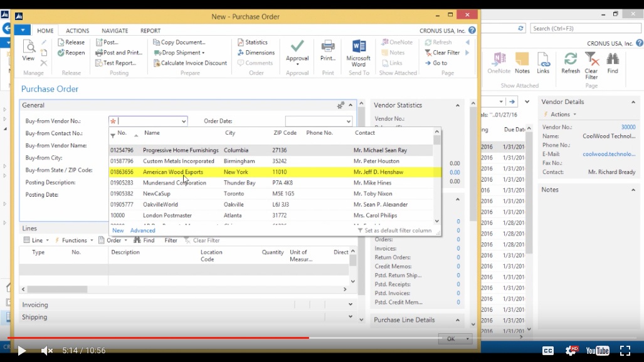Image resolution: width=644 pixels, height=362 pixels.
Task: Play the video
Action: point(22,351)
